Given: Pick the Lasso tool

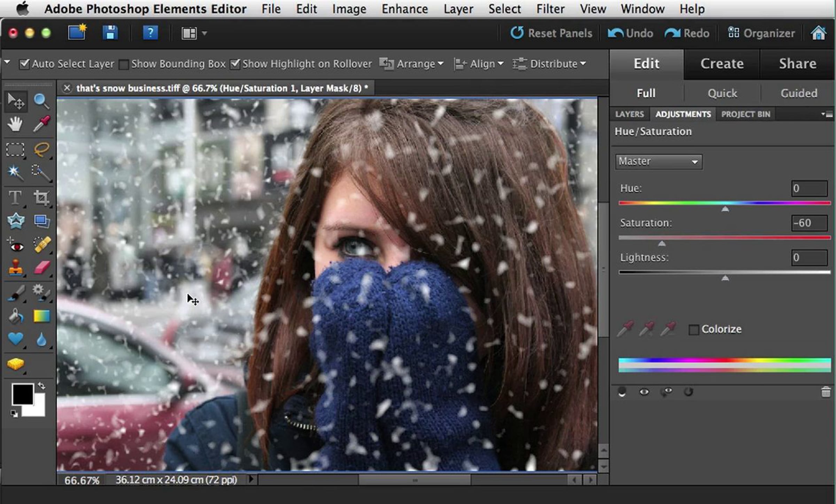Looking at the screenshot, I should (x=41, y=149).
